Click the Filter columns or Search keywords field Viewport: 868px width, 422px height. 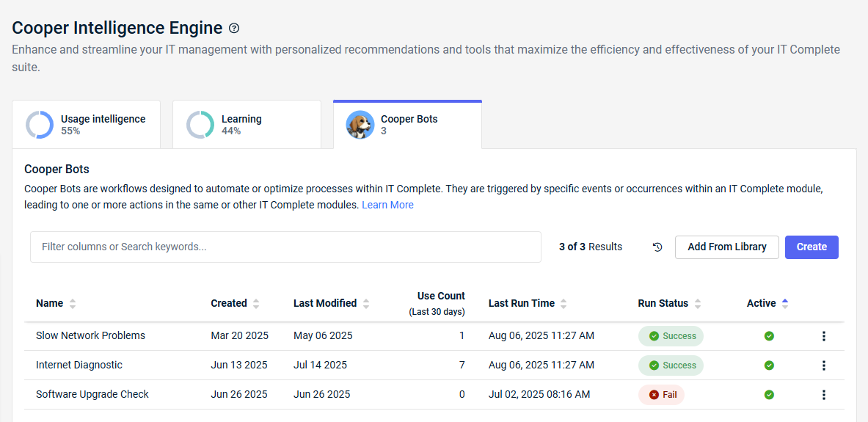click(x=285, y=247)
